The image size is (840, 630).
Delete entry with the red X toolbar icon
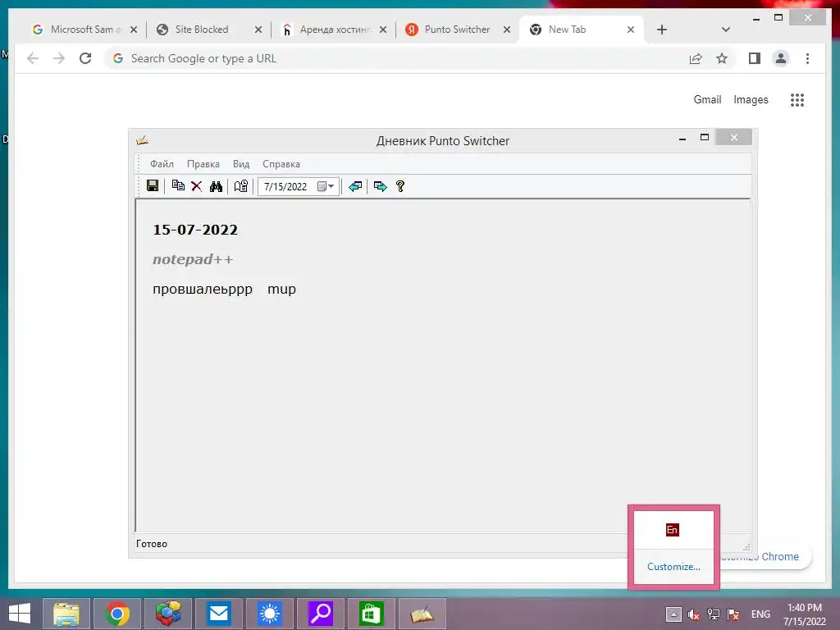[197, 186]
